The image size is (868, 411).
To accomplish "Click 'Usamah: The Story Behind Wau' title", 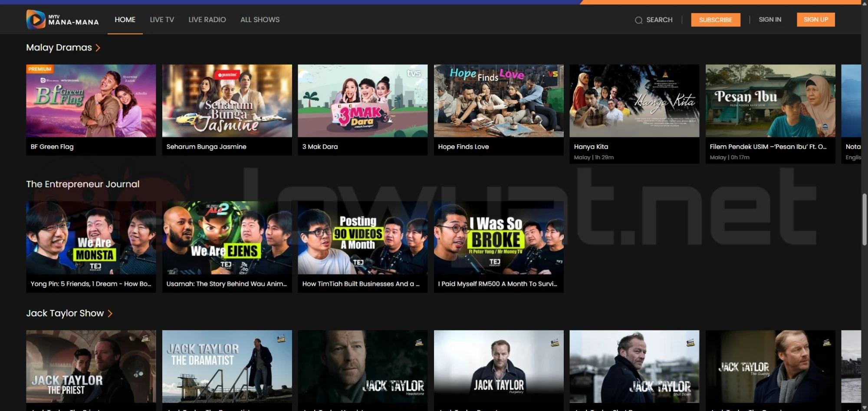I will pos(227,284).
